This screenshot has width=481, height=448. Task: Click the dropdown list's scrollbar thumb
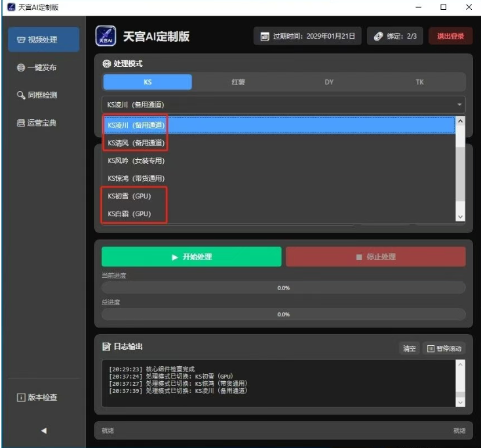coord(460,174)
